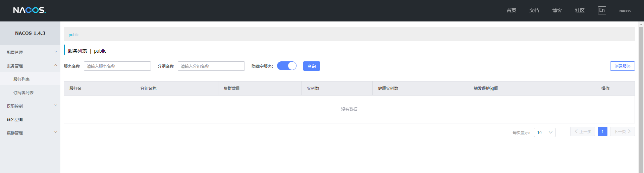Open 命名空间 in the sidebar
The image size is (644, 173).
30,119
